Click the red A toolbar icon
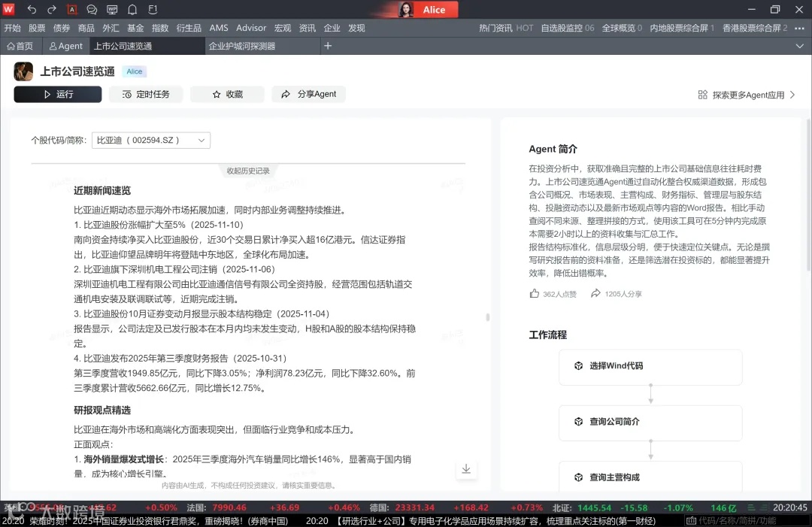The image size is (812, 527). tap(72, 10)
